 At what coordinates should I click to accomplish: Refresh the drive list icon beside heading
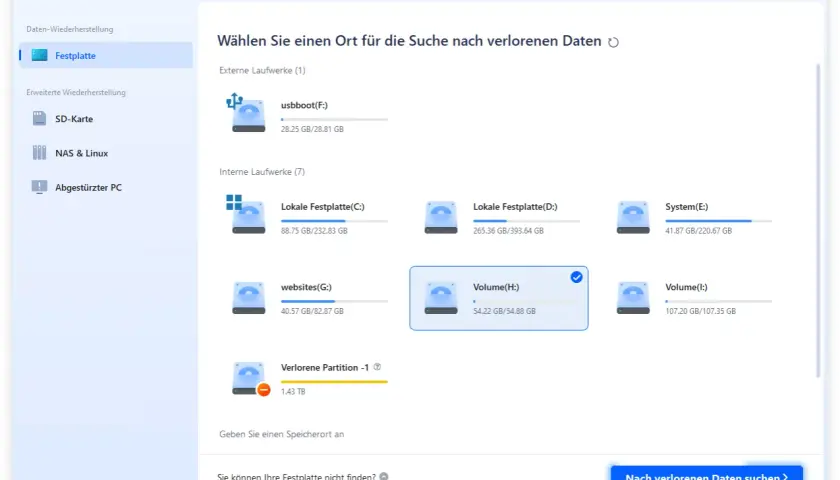(613, 42)
